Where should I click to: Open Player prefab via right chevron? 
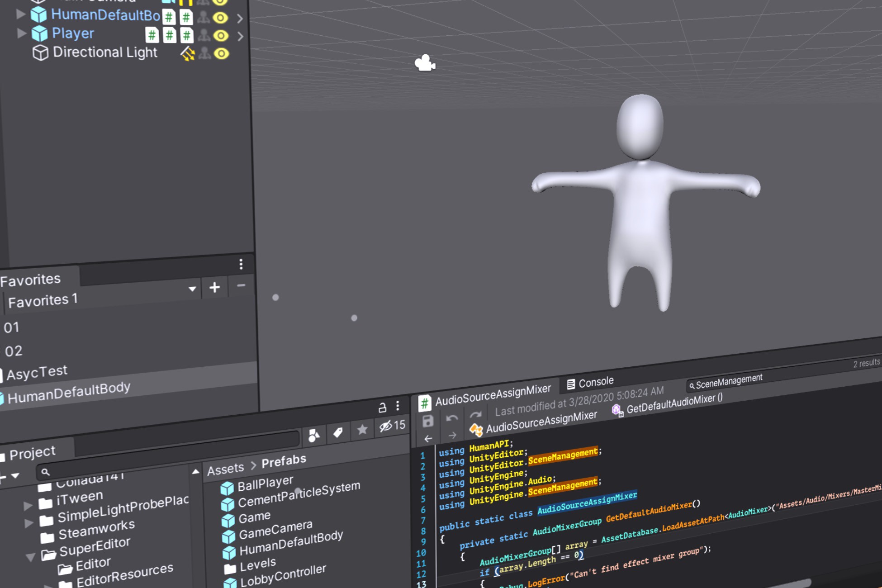coord(241,36)
